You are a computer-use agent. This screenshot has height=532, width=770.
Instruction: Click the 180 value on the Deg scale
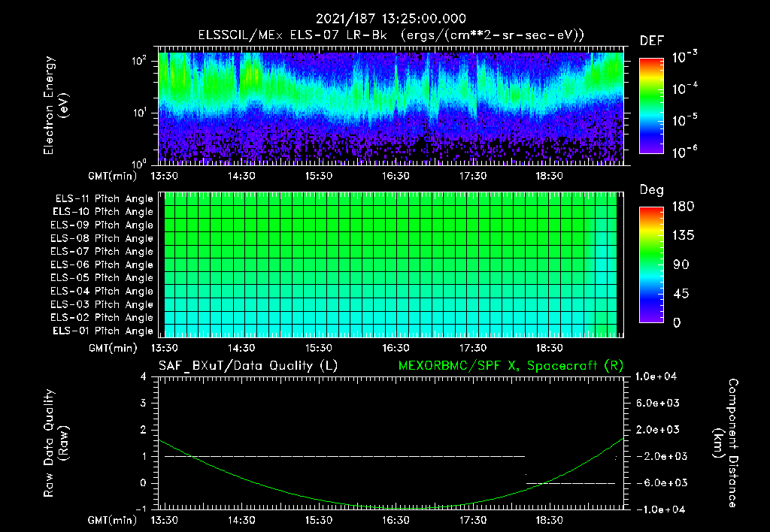[683, 206]
